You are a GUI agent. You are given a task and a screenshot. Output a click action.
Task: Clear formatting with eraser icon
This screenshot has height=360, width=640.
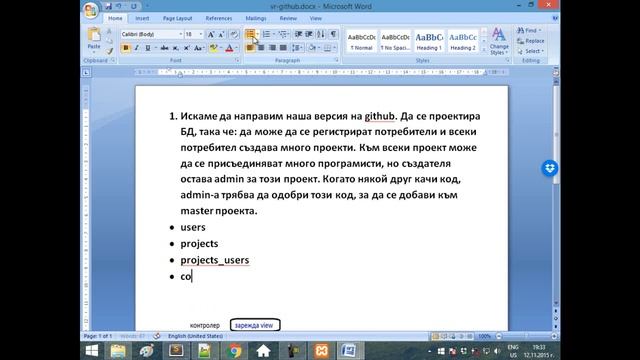pyautogui.click(x=234, y=34)
